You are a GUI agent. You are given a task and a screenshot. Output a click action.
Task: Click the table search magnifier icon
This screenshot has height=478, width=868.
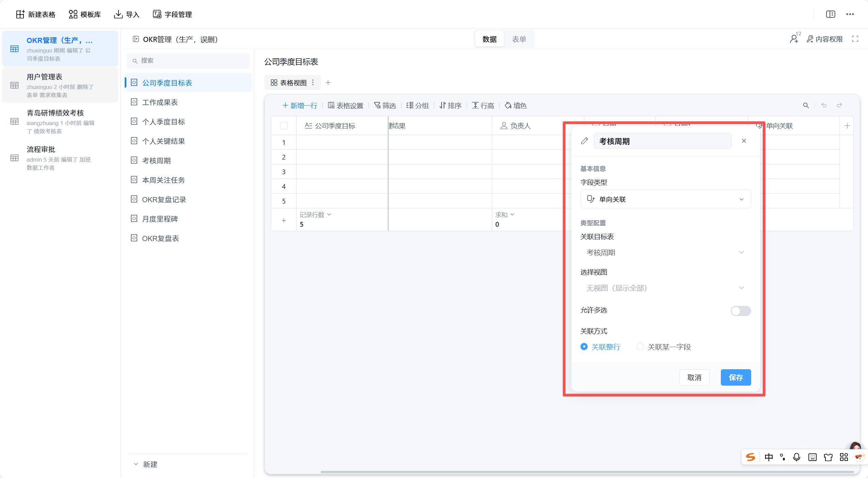point(806,105)
